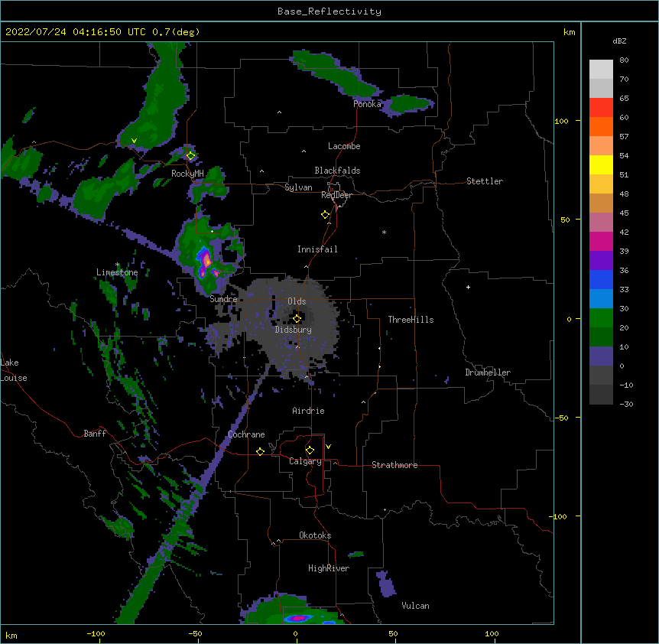This screenshot has height=644, width=659.
Task: Click the Base_Reflectivity title
Action: point(329,11)
